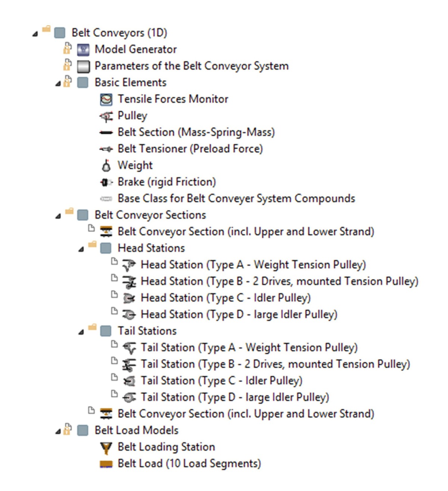Select Head Station Type D - large Idler Pulley
Viewport: 448px width, 491px height.
pyautogui.click(x=239, y=314)
